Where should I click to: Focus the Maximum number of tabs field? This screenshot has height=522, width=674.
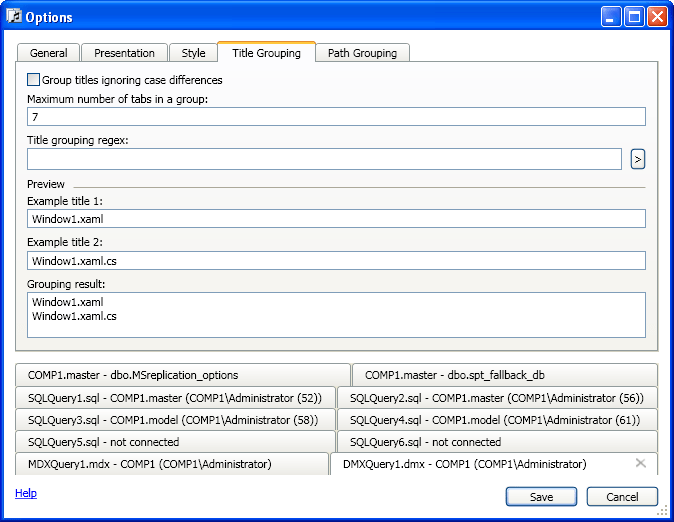pyautogui.click(x=336, y=117)
